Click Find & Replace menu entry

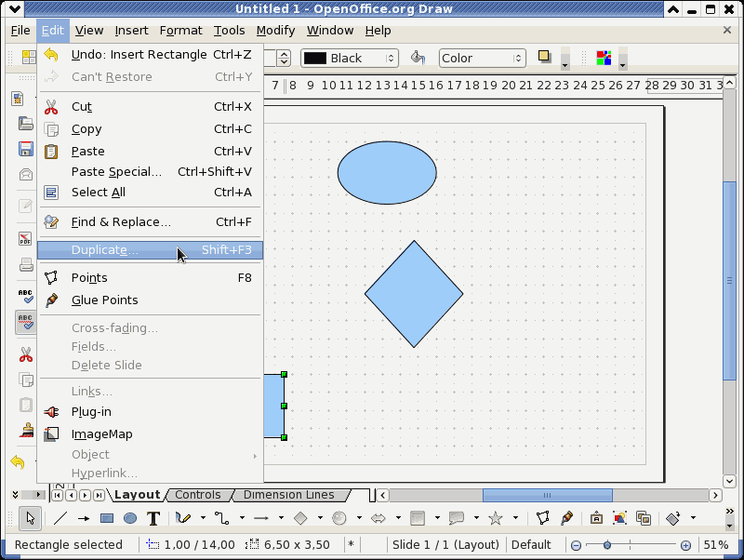pos(150,222)
